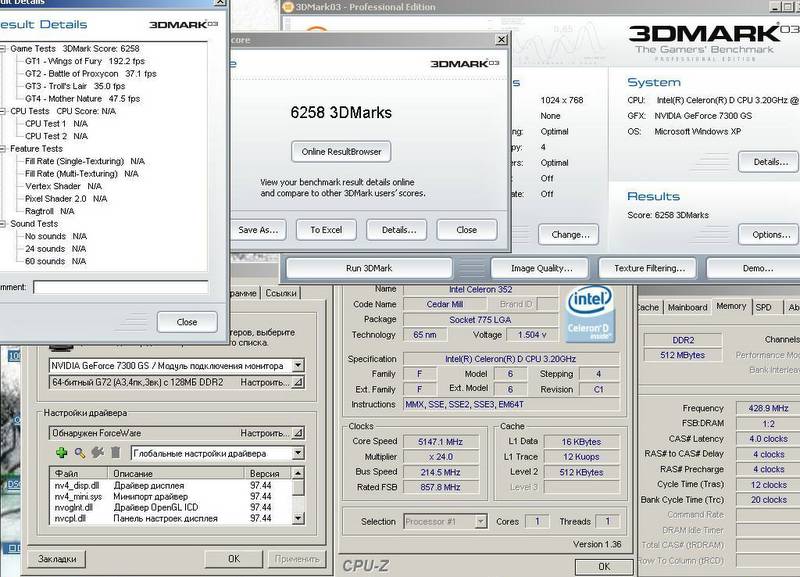800x577 pixels.
Task: Click the memory Frequency value 428.9 MHz
Action: coord(768,408)
